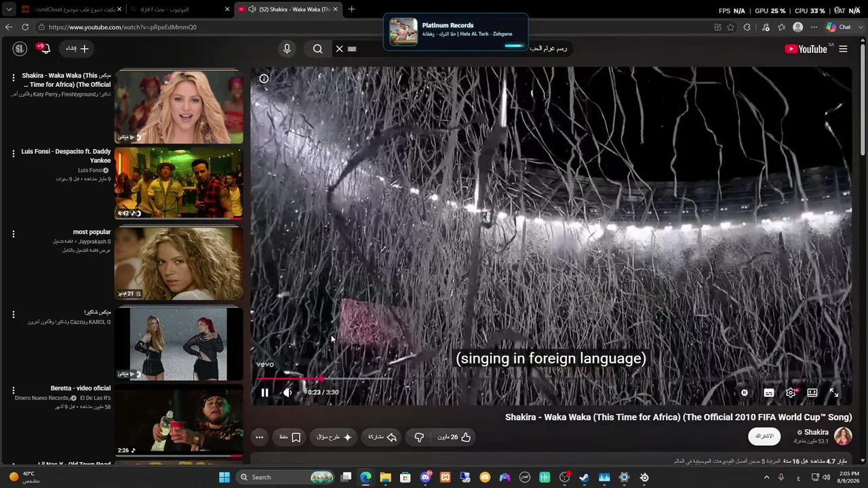Viewport: 868px width, 488px height.
Task: Open Discord from the taskbar
Action: click(425, 477)
